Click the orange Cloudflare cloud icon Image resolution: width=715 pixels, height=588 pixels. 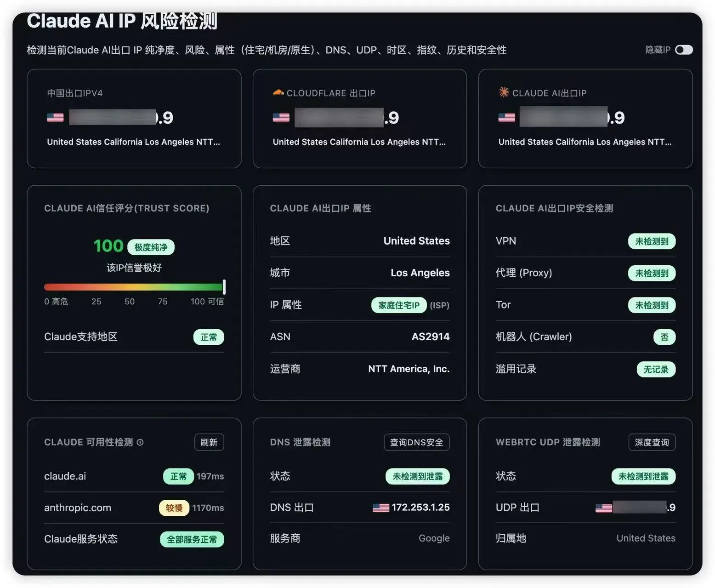click(x=278, y=92)
